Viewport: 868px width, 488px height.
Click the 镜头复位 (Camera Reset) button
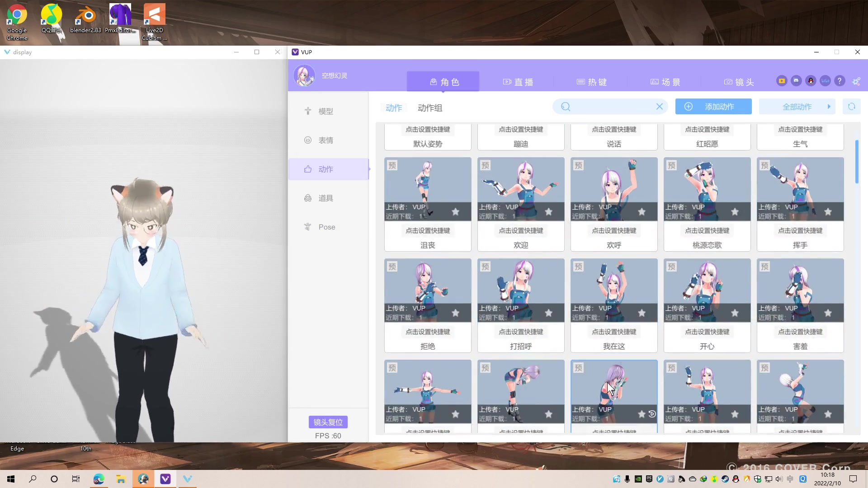[328, 421]
